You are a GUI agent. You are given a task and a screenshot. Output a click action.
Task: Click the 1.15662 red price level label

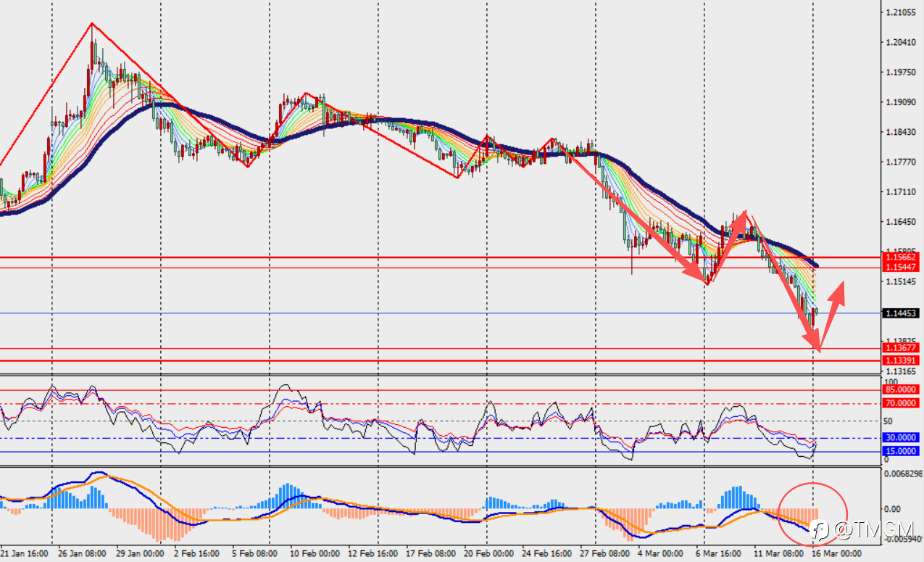point(902,257)
